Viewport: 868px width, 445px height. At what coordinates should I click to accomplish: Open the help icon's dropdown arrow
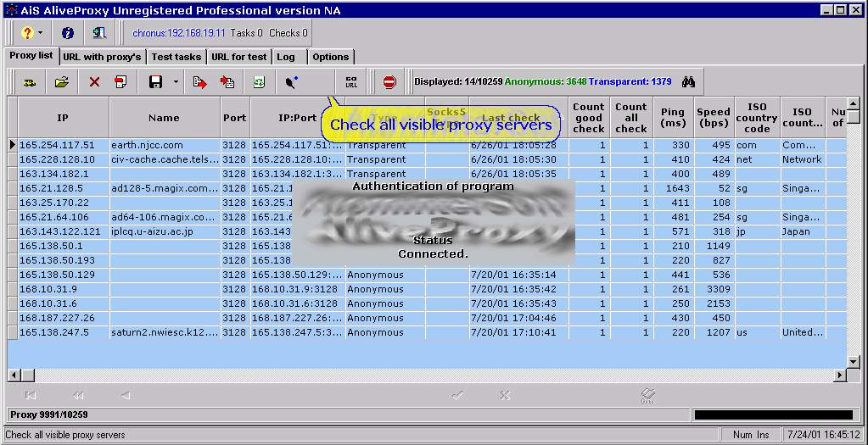pos(41,33)
